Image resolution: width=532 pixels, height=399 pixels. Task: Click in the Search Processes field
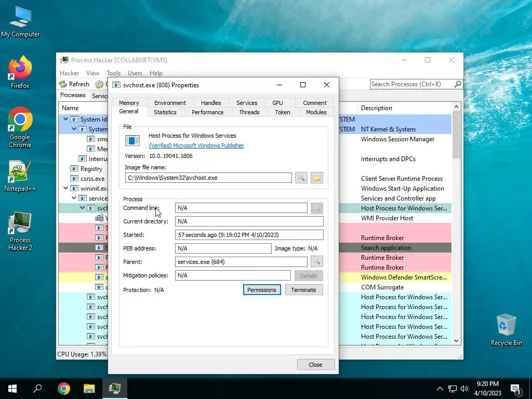point(411,84)
